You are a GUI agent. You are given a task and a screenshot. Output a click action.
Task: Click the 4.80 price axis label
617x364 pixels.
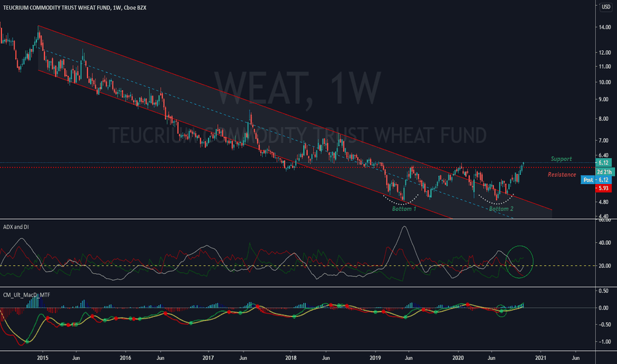coord(604,202)
